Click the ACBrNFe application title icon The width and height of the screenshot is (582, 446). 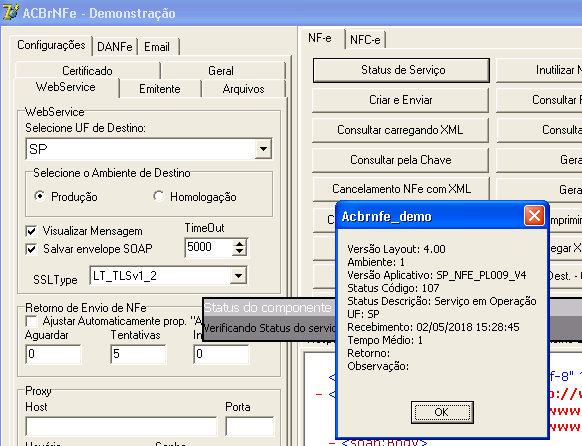tap(10, 12)
